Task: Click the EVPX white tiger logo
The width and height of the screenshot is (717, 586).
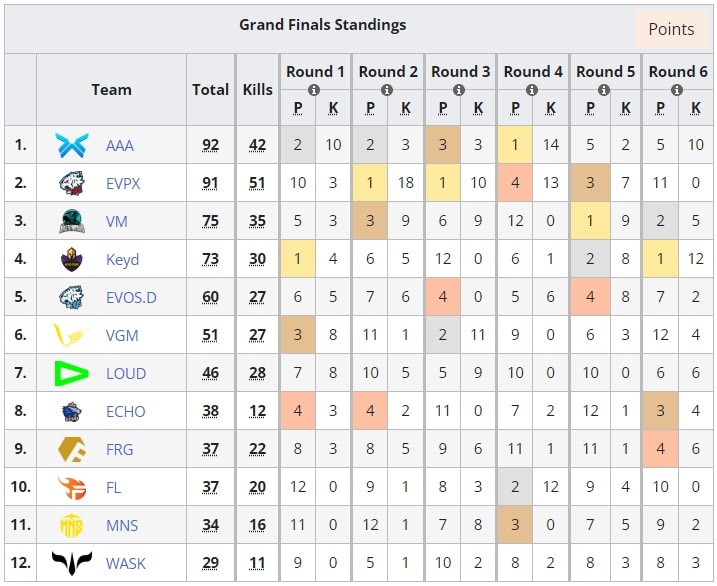Action: click(x=72, y=183)
